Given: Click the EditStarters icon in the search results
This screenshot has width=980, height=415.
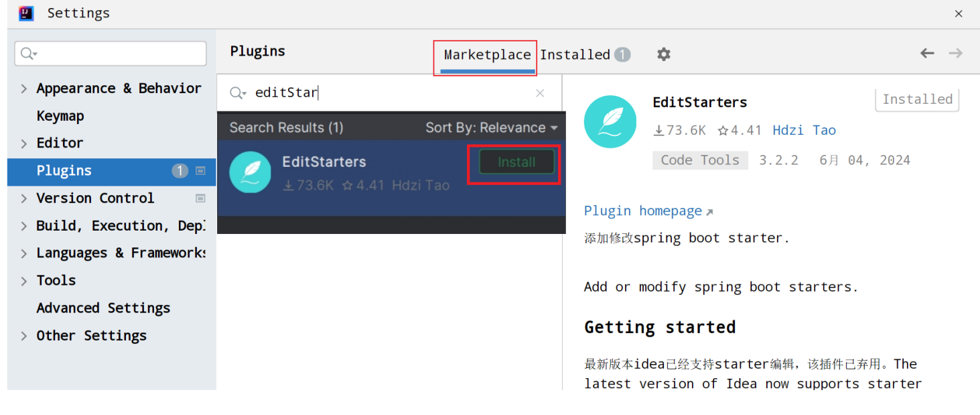Looking at the screenshot, I should point(250,172).
